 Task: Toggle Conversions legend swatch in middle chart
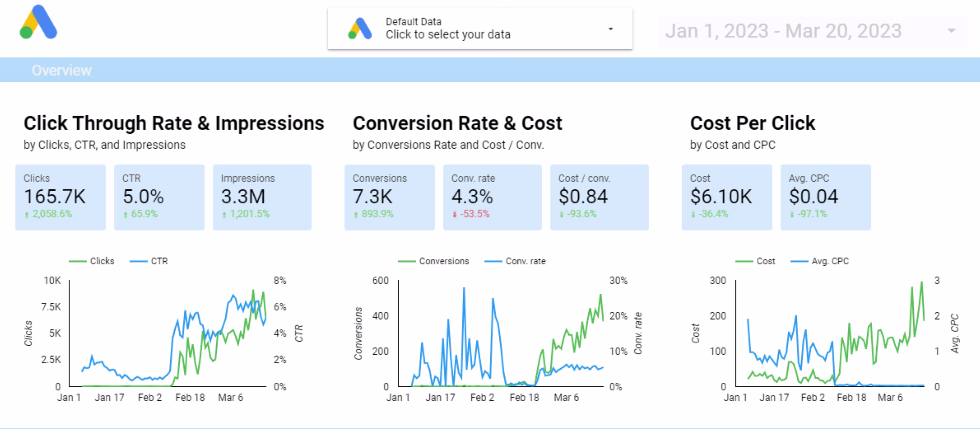pyautogui.click(x=407, y=261)
